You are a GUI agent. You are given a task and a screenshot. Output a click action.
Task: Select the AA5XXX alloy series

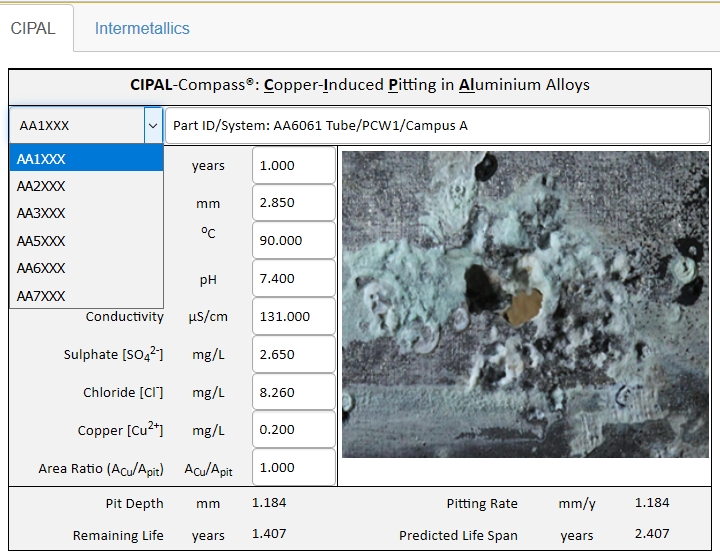pos(86,241)
